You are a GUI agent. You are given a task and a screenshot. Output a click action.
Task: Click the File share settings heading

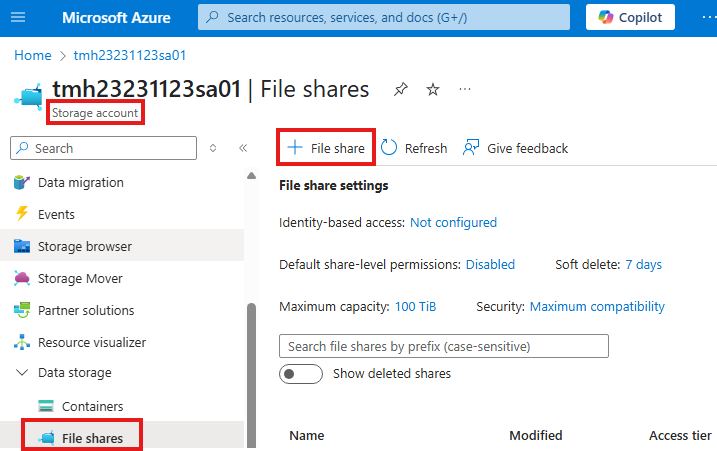click(x=334, y=185)
